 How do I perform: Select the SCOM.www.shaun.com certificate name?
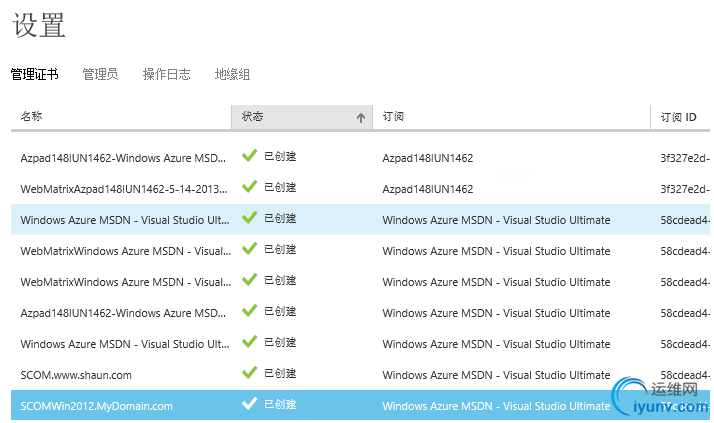pos(76,375)
